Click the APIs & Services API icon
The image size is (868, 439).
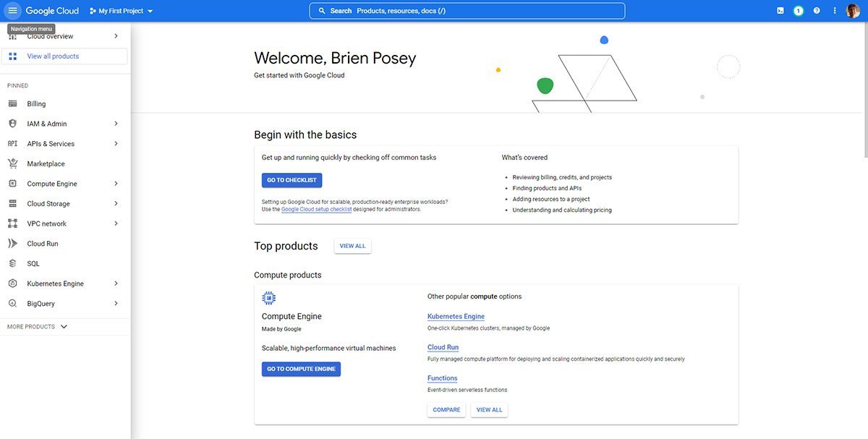(12, 144)
